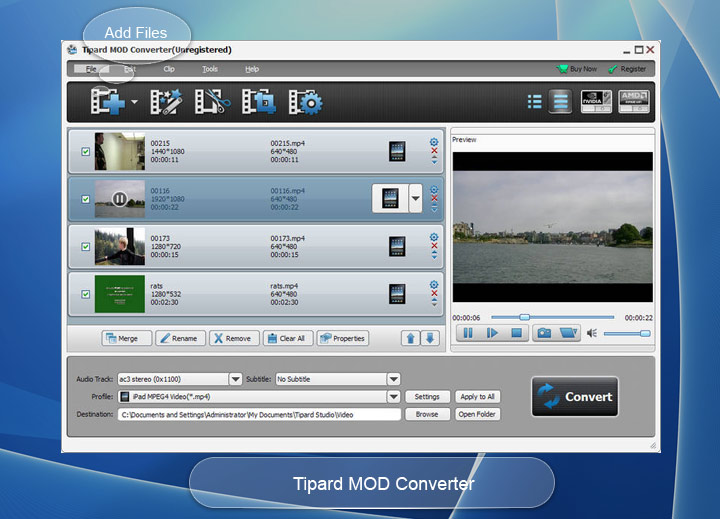
Task: Remove 00215 using its red X
Action: 434,151
